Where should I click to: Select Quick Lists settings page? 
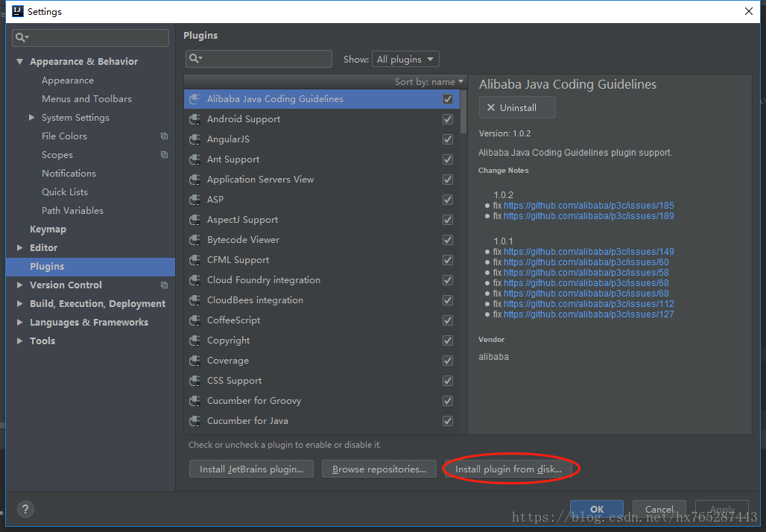click(65, 192)
